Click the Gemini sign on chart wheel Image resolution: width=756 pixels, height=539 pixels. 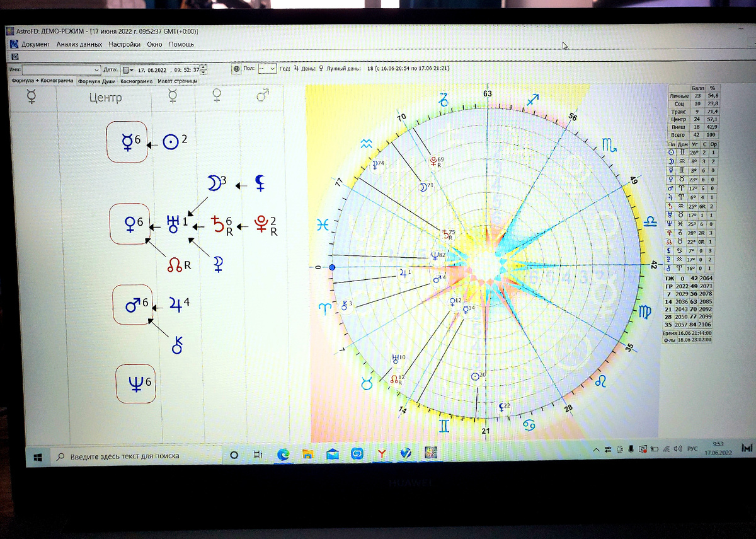pos(445,426)
